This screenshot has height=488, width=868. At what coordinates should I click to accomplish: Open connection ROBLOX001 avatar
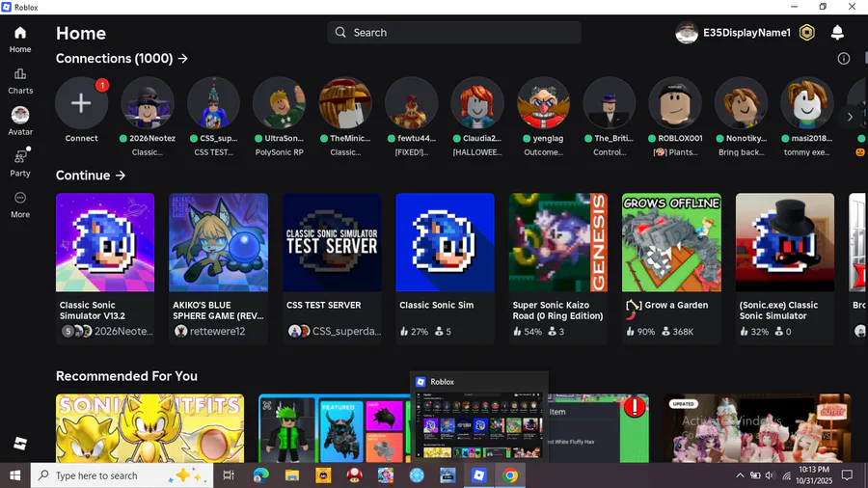pyautogui.click(x=675, y=103)
